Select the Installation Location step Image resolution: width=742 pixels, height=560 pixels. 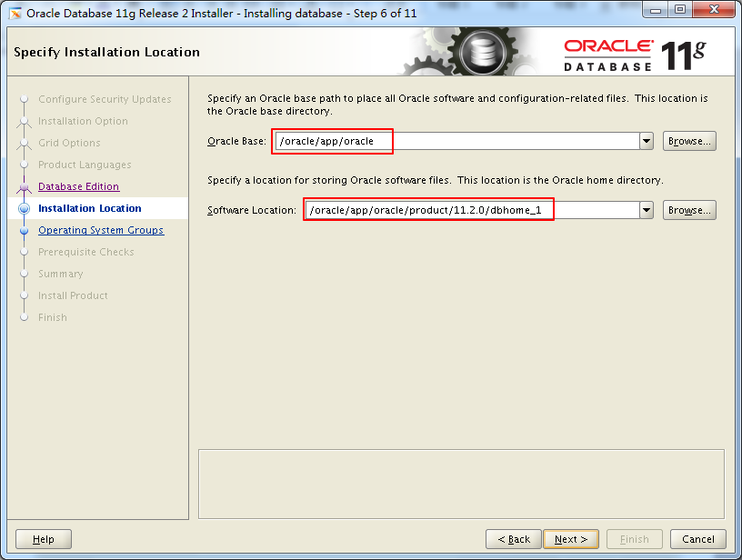click(x=89, y=208)
